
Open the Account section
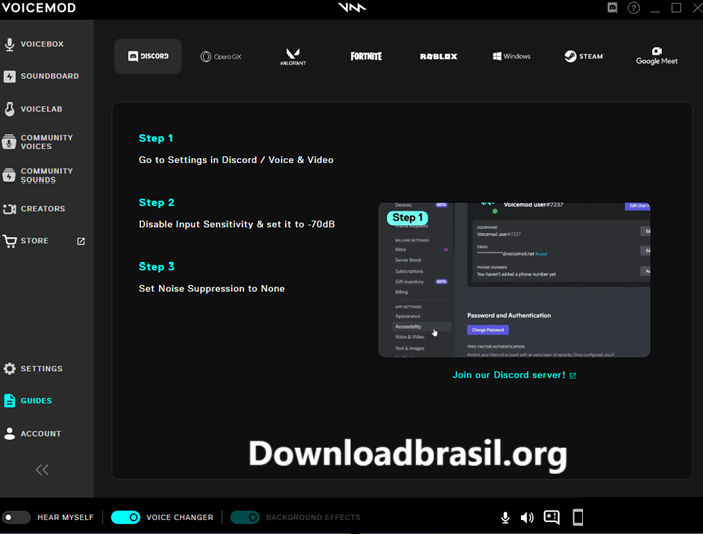pyautogui.click(x=32, y=434)
